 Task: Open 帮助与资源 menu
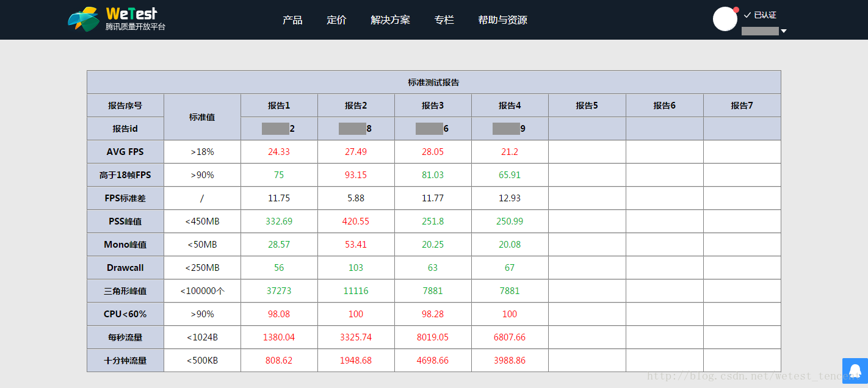(502, 20)
